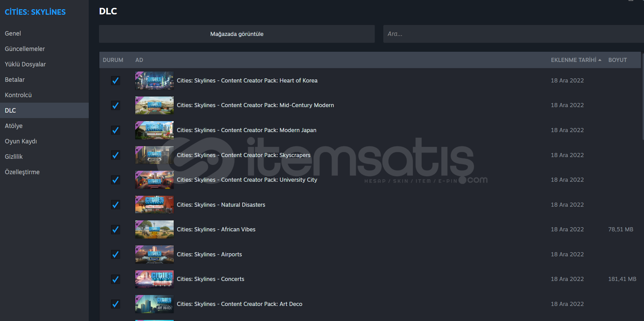The height and width of the screenshot is (321, 644).
Task: Click the 181,41 MB size value
Action: click(622, 279)
